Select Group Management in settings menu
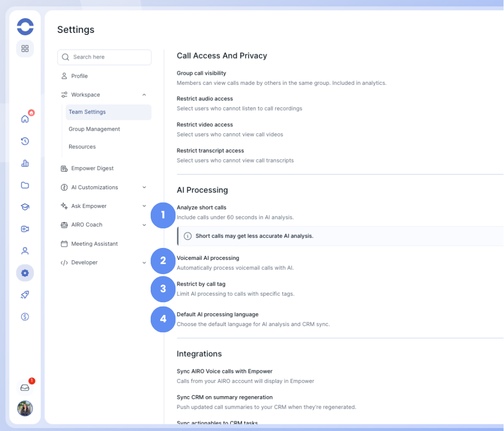 click(94, 129)
